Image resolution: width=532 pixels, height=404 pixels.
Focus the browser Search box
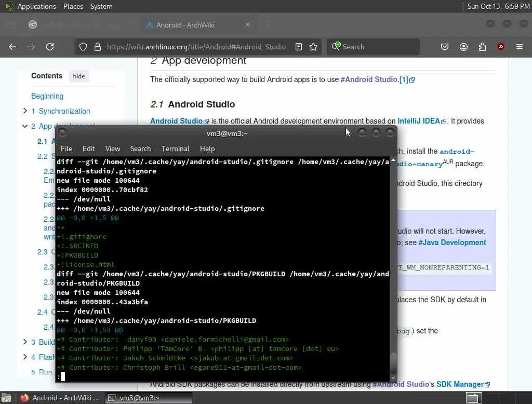(x=373, y=47)
